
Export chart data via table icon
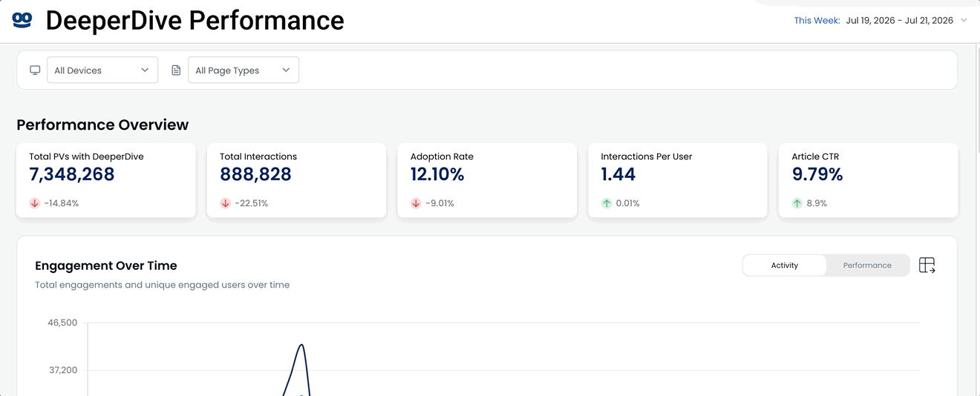point(927,265)
